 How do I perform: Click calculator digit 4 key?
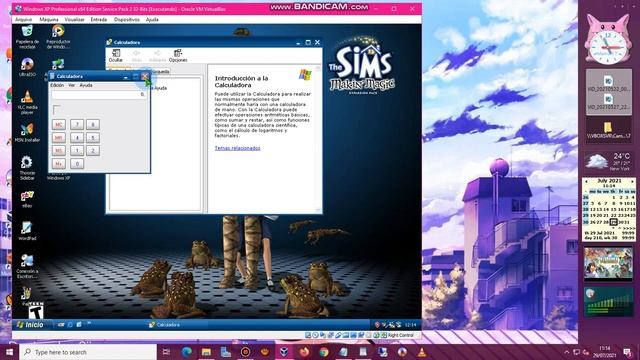[77, 138]
